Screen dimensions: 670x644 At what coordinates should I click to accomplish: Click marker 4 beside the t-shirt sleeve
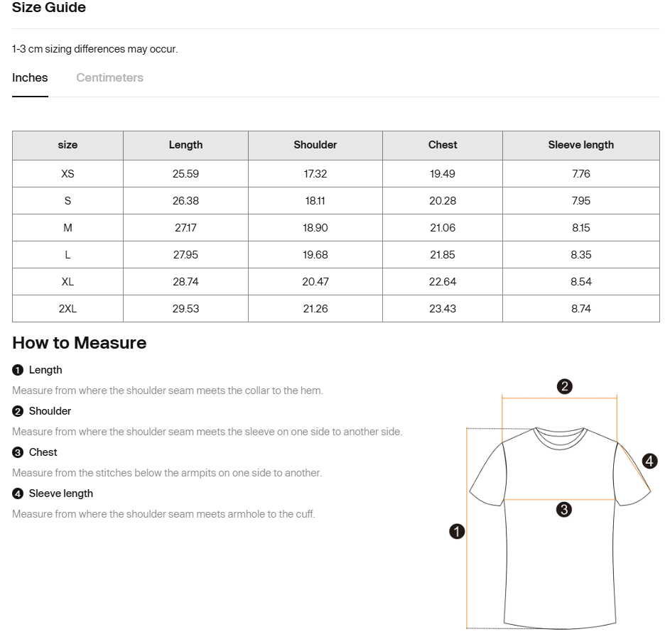tap(649, 461)
